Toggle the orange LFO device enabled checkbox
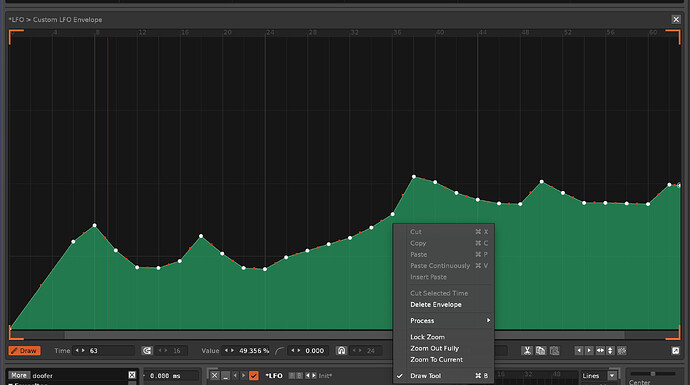The height and width of the screenshot is (385, 690). click(x=254, y=375)
